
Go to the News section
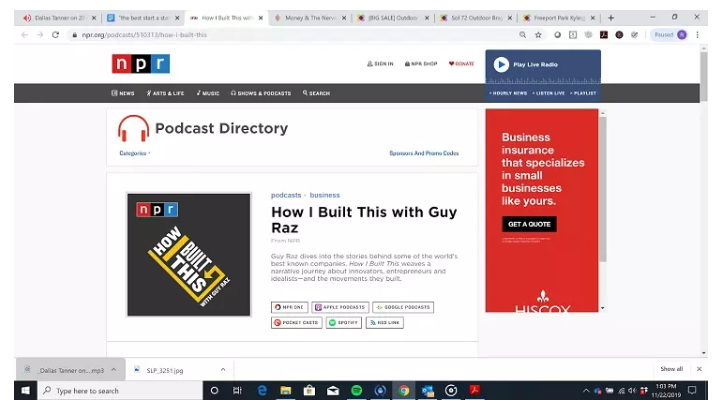(123, 93)
